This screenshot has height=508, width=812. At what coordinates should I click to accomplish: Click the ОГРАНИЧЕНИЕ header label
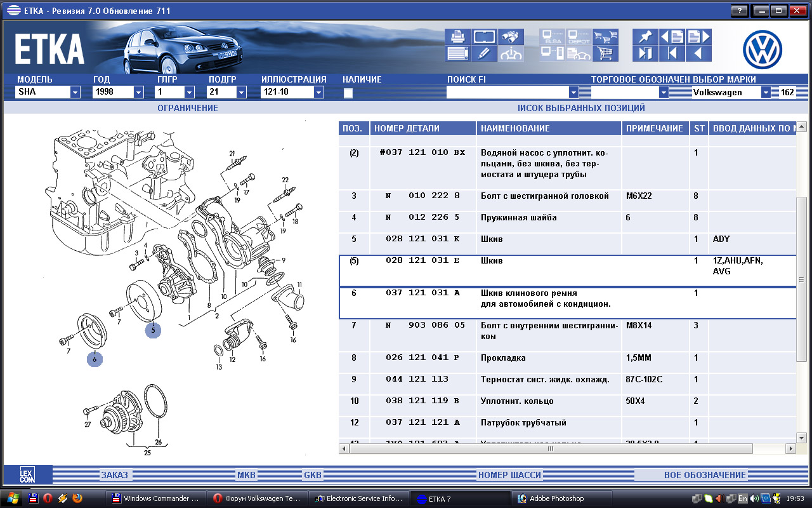click(188, 108)
